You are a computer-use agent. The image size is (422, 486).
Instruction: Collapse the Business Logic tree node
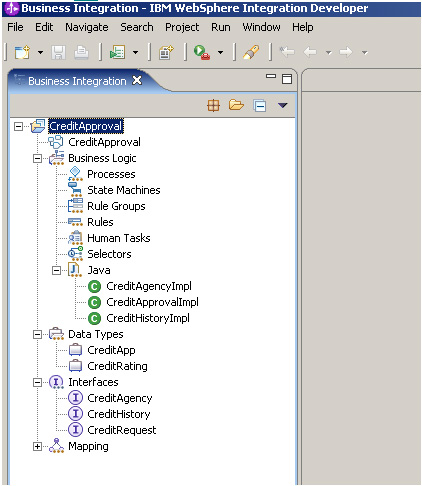point(37,158)
